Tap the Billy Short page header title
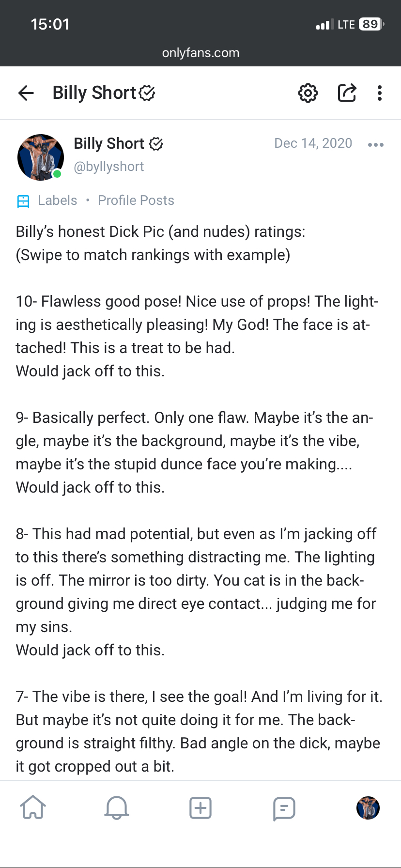401x868 pixels. tap(94, 93)
